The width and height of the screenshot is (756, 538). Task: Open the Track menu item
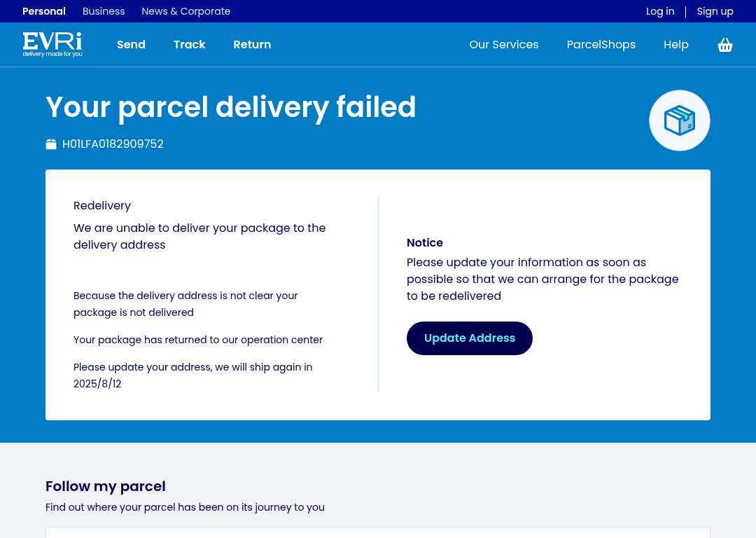click(190, 44)
